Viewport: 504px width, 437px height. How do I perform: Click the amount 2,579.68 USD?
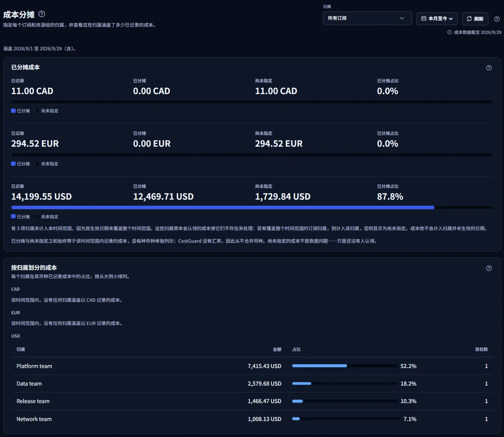pos(264,384)
